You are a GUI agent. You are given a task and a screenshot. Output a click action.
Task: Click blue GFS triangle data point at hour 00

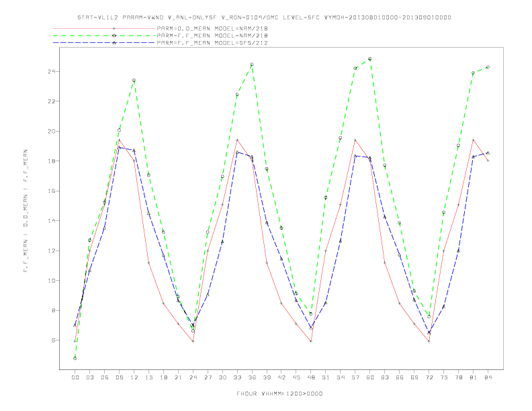click(75, 325)
